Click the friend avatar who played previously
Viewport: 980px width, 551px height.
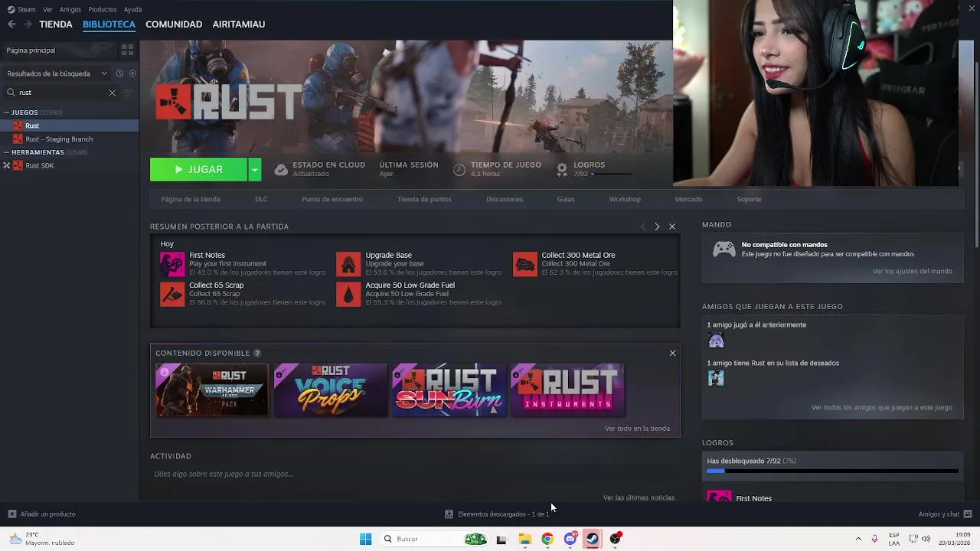point(716,341)
